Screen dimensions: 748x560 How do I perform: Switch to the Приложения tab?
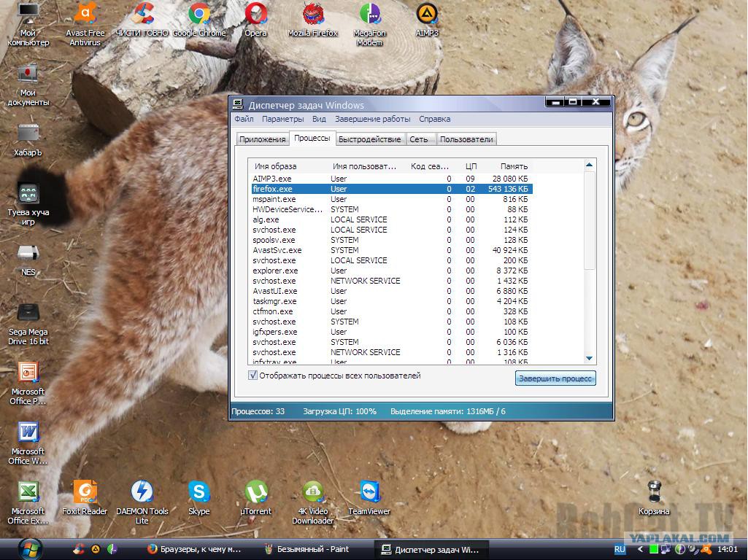(263, 139)
